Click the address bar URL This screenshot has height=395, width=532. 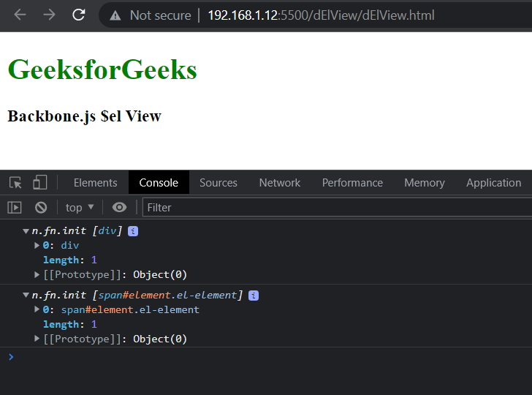321,15
